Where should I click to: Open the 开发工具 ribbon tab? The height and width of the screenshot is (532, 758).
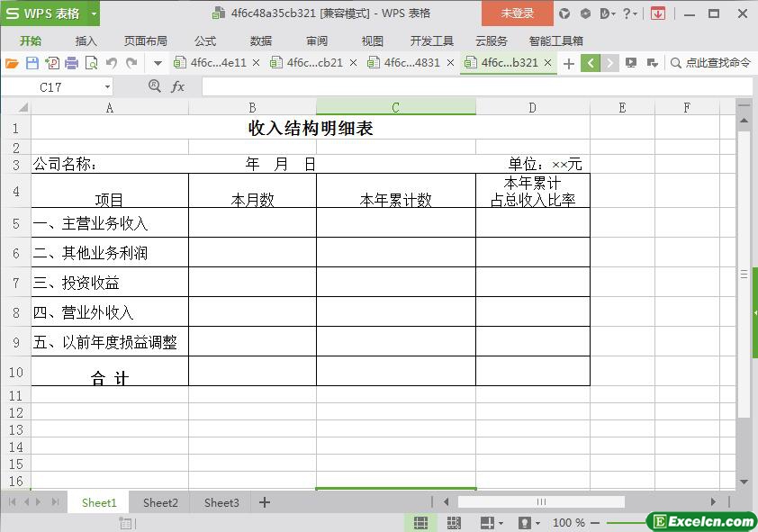pyautogui.click(x=432, y=41)
